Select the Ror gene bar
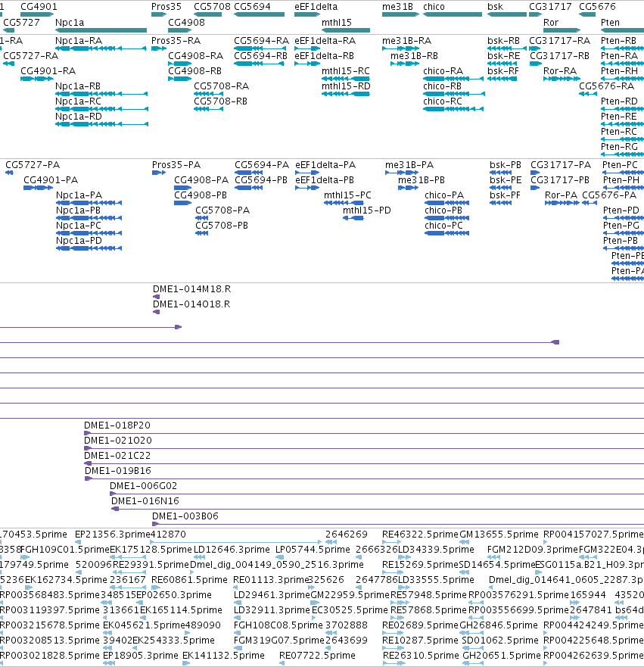This screenshot has width=644, height=667. [562, 30]
